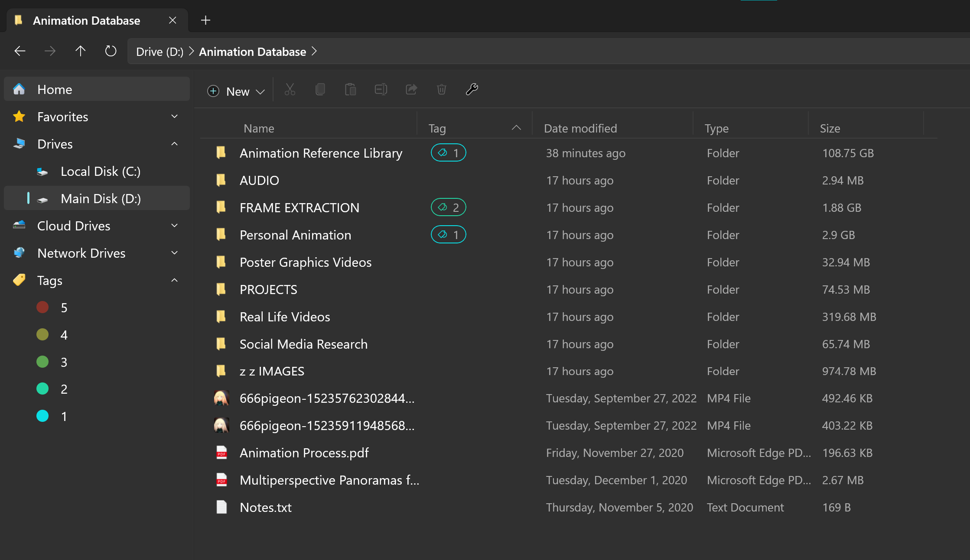Refresh the folder view
This screenshot has width=970, height=560.
click(x=111, y=51)
